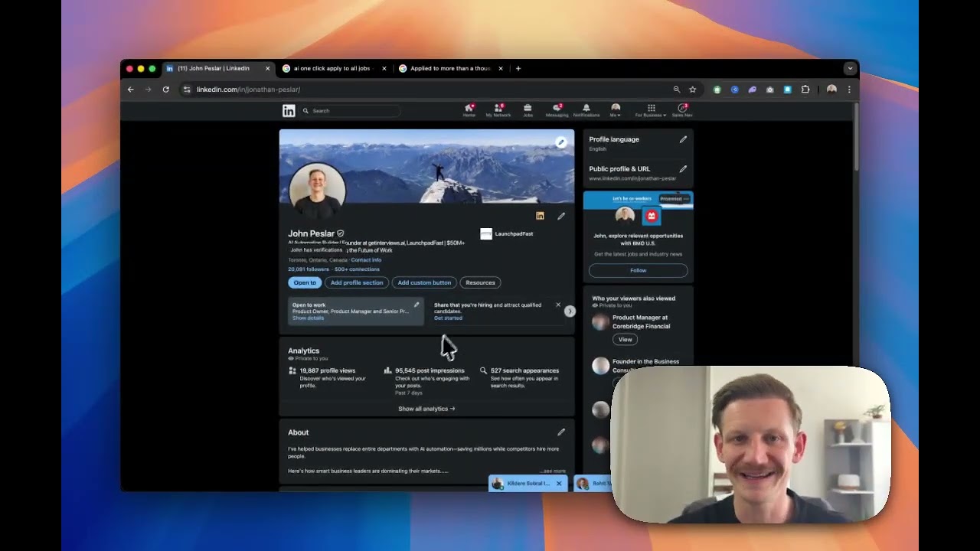Open the 527 search appearances analytics
Screen dimensions: 980x551
(x=524, y=370)
